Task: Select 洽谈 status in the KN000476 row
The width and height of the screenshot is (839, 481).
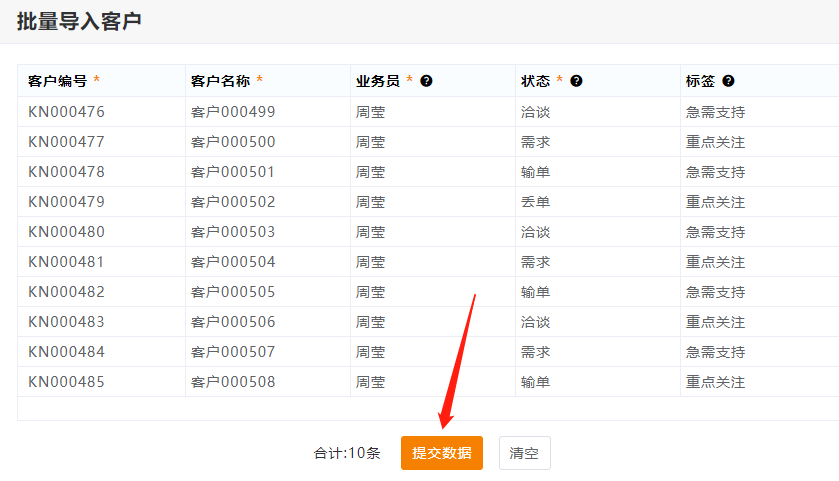Action: click(x=535, y=112)
